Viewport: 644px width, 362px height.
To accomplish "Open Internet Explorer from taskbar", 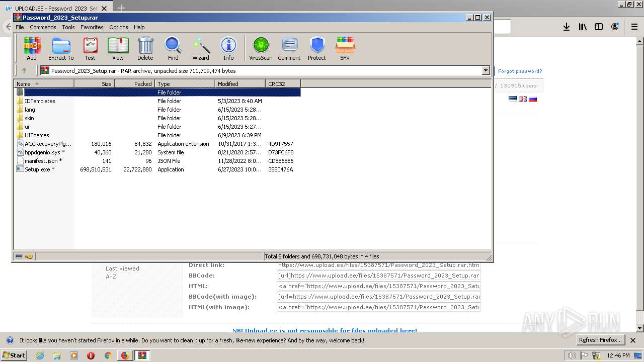I will (40, 355).
